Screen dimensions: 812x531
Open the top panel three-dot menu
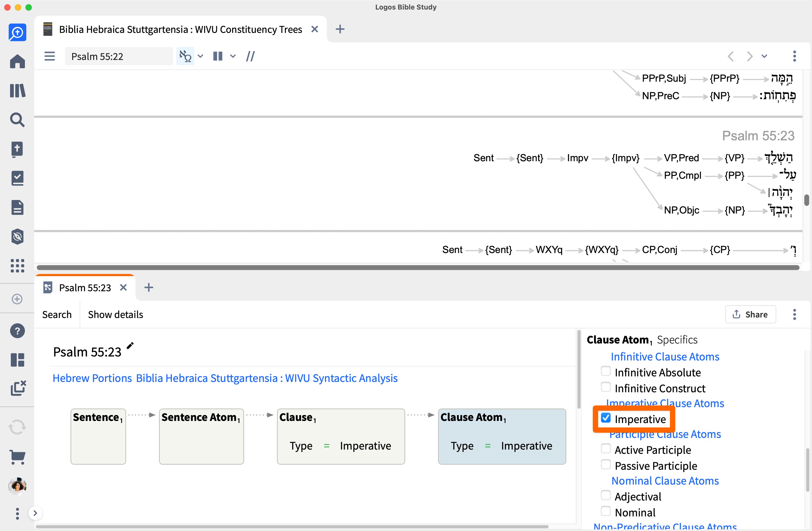point(795,56)
